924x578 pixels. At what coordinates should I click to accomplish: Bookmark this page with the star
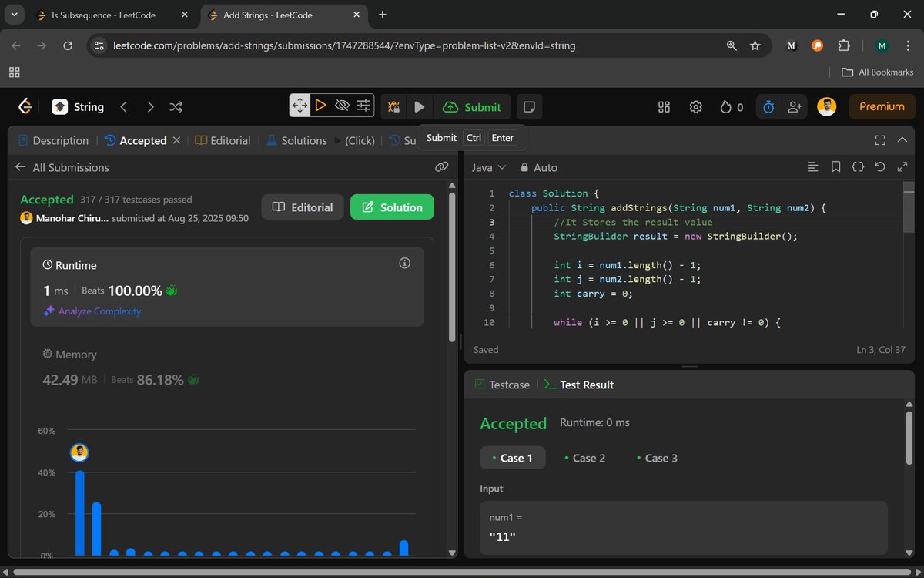click(x=755, y=45)
